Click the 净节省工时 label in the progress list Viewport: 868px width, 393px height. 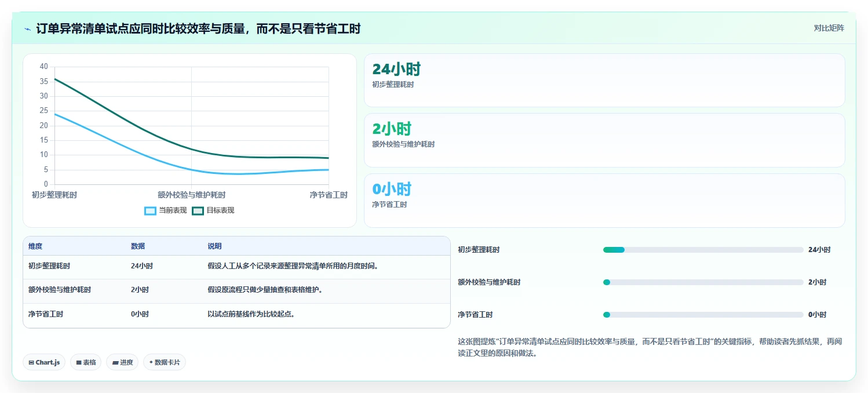[475, 315]
